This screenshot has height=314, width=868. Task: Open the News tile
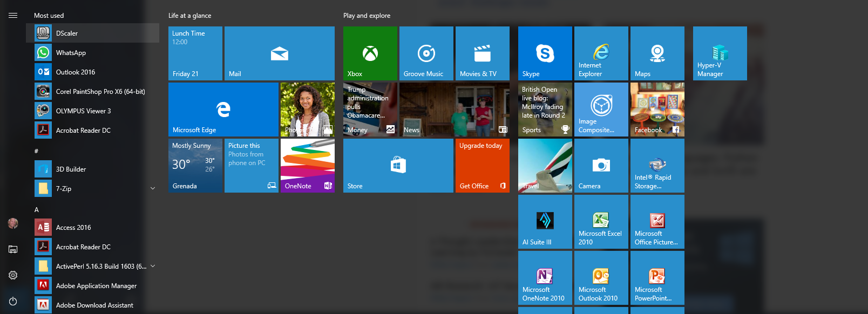(455, 110)
